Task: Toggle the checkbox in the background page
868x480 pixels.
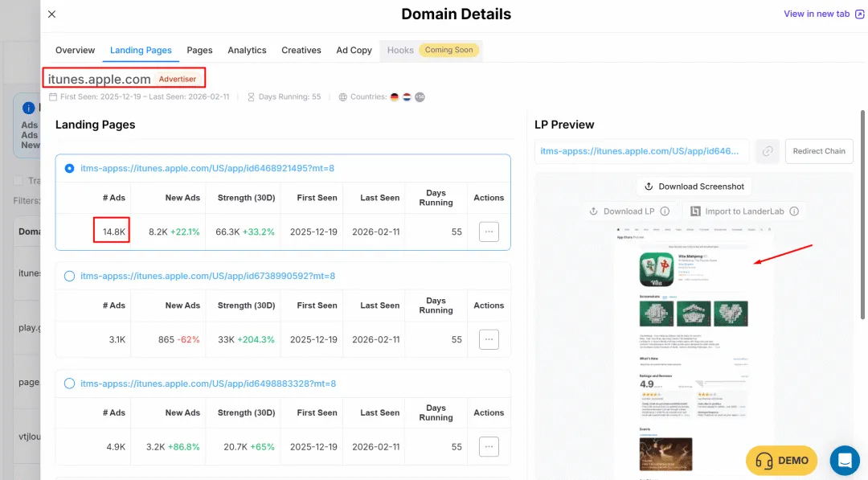Action: click(x=18, y=180)
